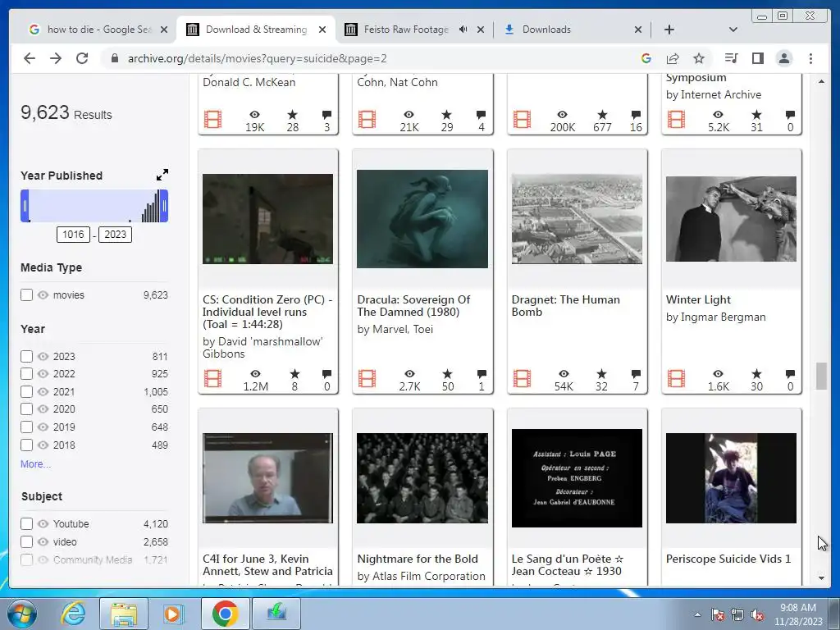Open Dracula: Sovereign Of The Damned title
840x630 pixels.
(x=413, y=306)
